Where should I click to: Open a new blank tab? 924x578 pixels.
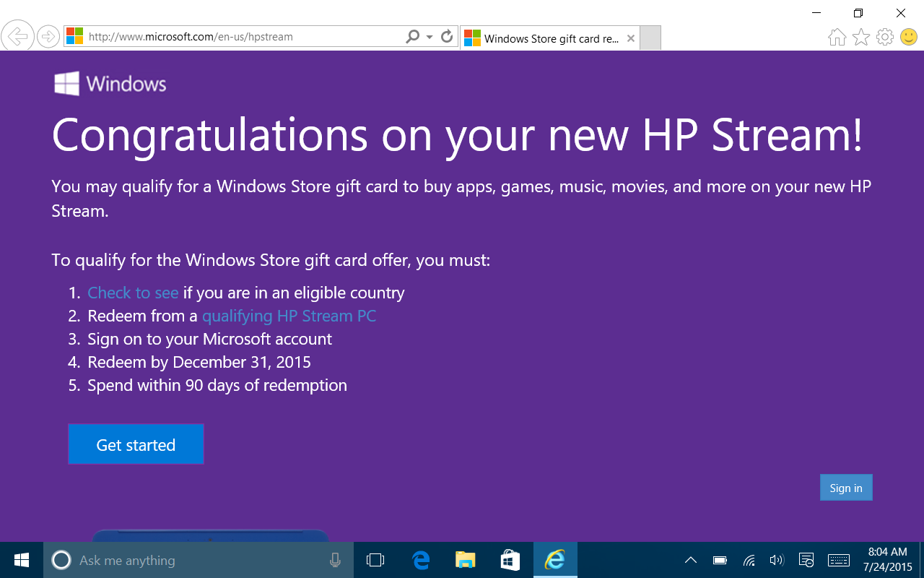click(x=650, y=38)
